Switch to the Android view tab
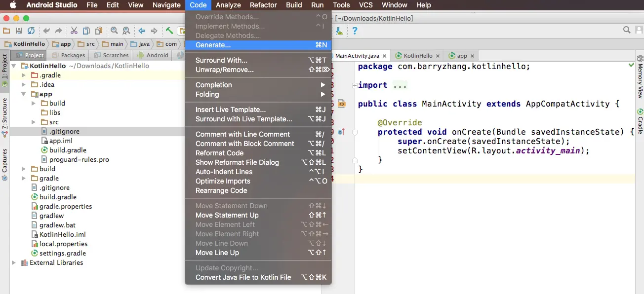The height and width of the screenshot is (294, 644). pos(153,55)
